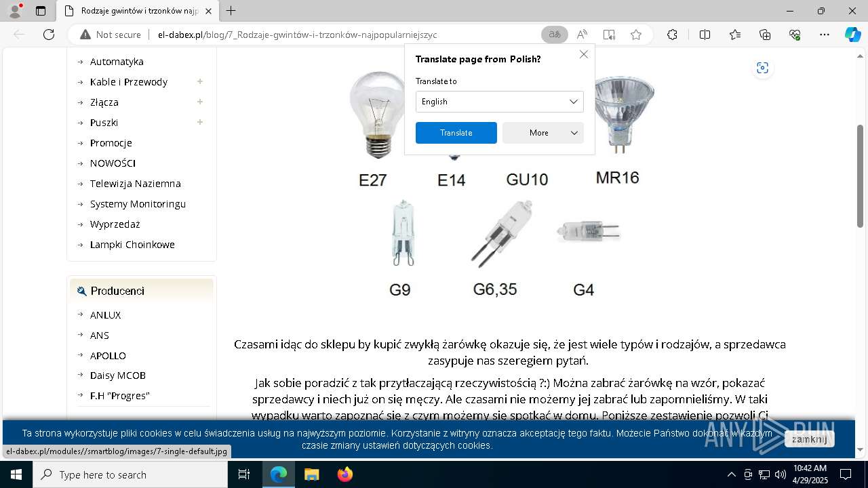Click the Not secure warning indicator
868x488 pixels.
coord(111,35)
